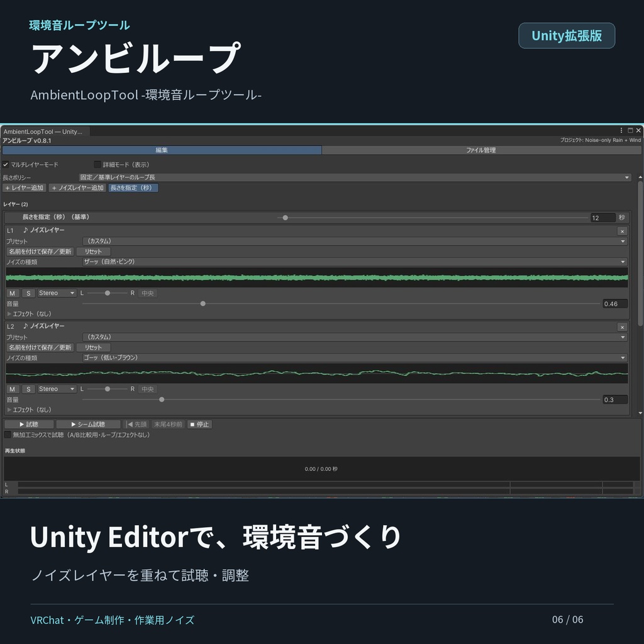644x644 pixels.
Task: Click the L2 音量 volume slider handle
Action: [x=162, y=399]
